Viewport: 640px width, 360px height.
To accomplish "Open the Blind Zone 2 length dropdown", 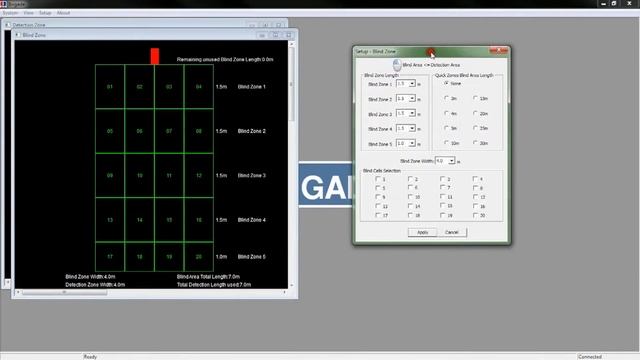I will point(412,98).
